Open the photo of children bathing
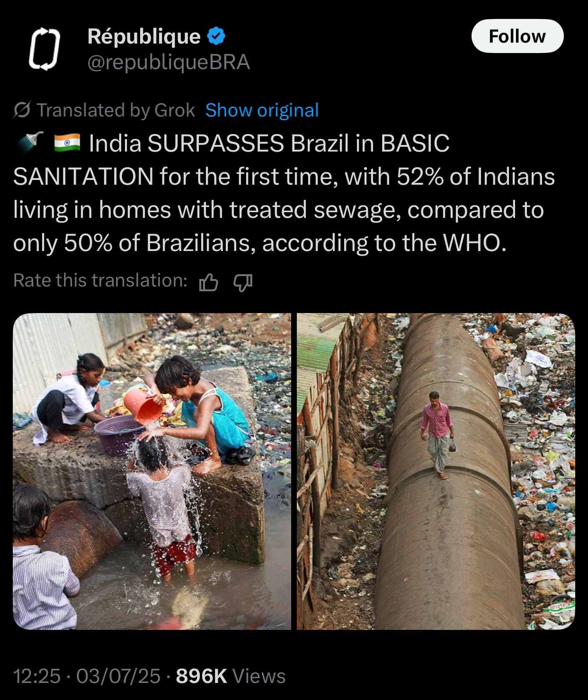 pyautogui.click(x=152, y=471)
